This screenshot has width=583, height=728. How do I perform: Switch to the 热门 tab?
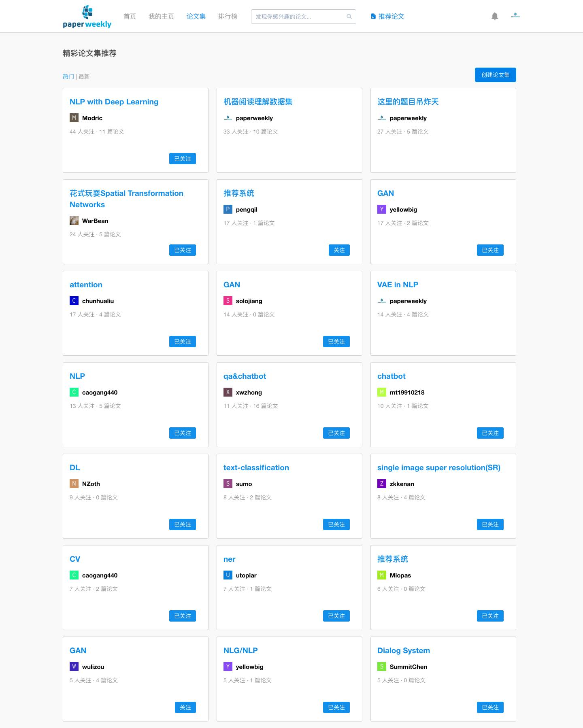(68, 76)
